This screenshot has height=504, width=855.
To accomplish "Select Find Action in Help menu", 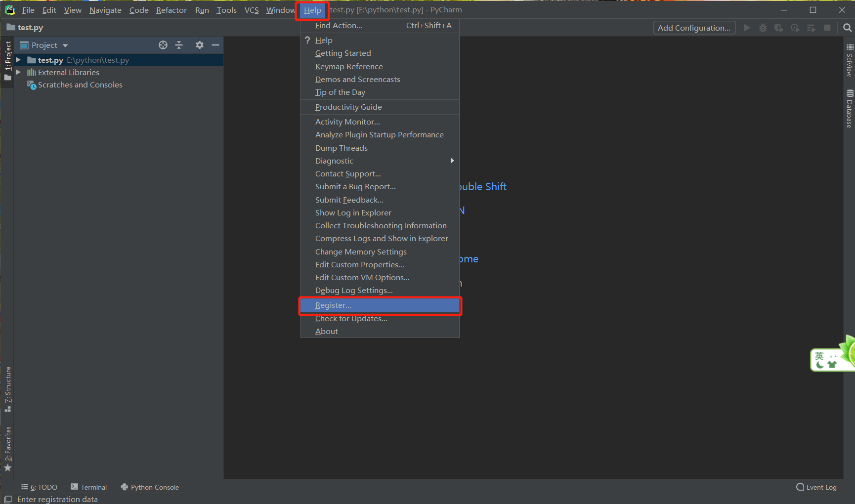I will pos(380,26).
